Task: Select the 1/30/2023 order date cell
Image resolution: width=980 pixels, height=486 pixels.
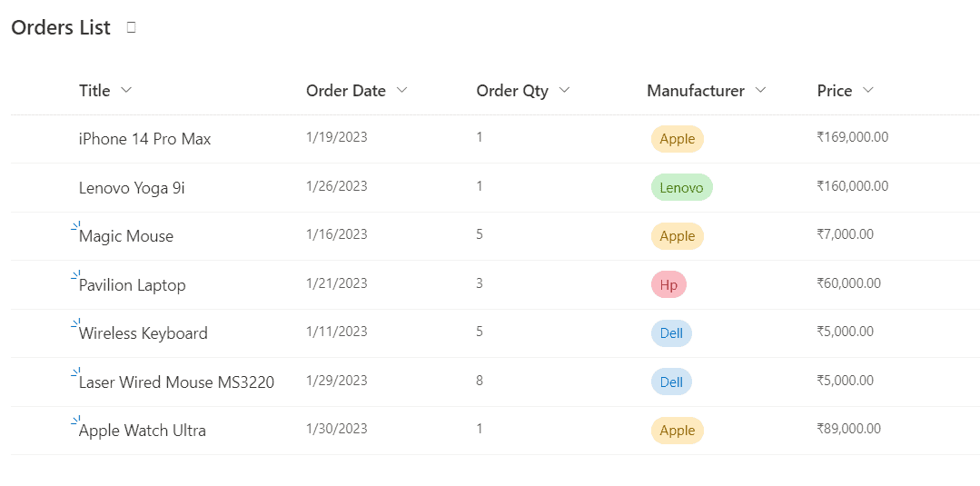Action: pyautogui.click(x=337, y=429)
